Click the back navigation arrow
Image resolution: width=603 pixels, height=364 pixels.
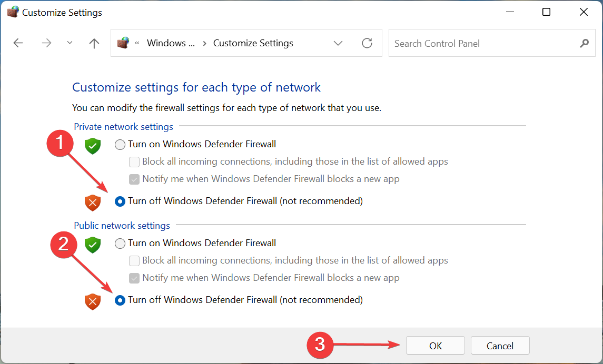point(18,43)
